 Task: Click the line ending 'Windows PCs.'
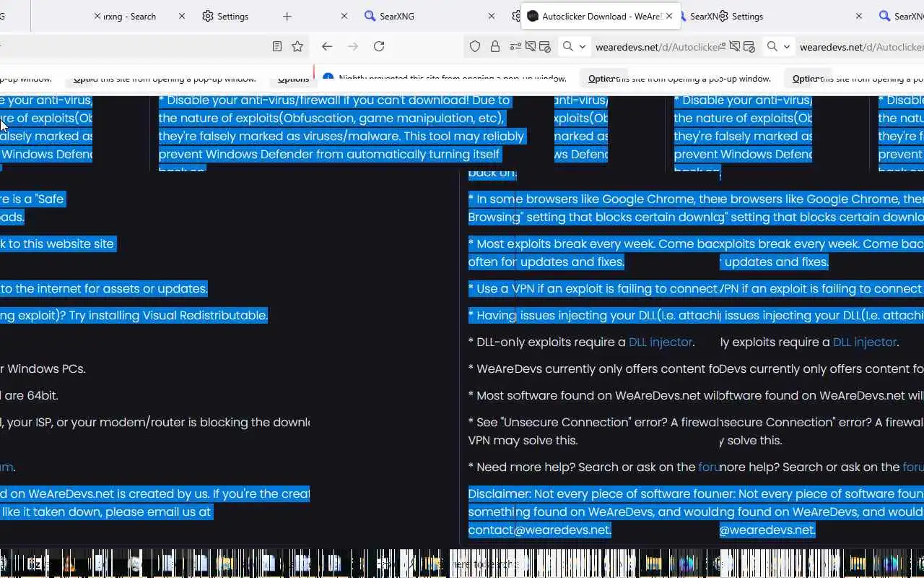pyautogui.click(x=43, y=368)
